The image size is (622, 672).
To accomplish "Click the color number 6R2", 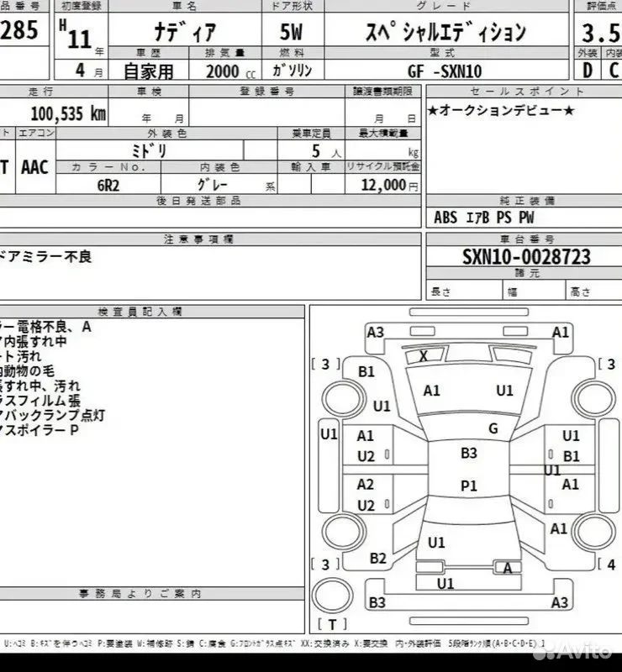I will pos(108,185).
